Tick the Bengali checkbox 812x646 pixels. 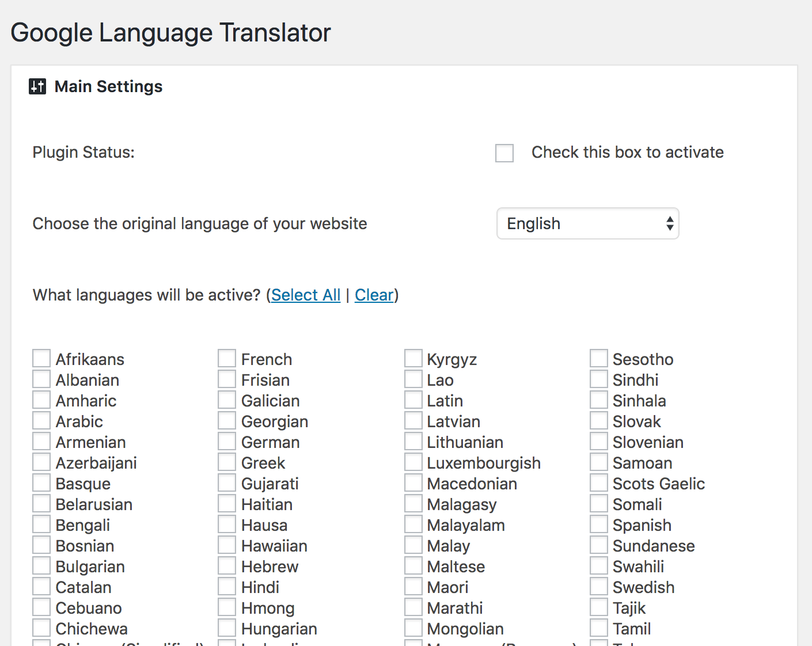[41, 524]
